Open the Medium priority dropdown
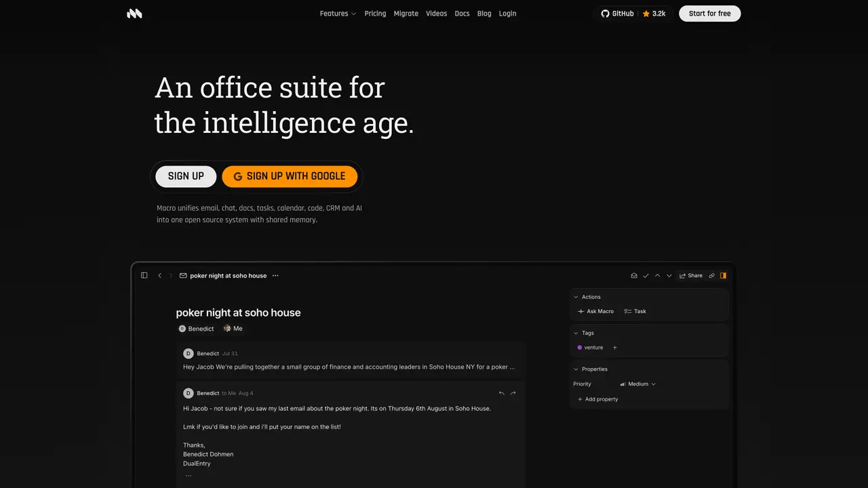 [x=638, y=384]
